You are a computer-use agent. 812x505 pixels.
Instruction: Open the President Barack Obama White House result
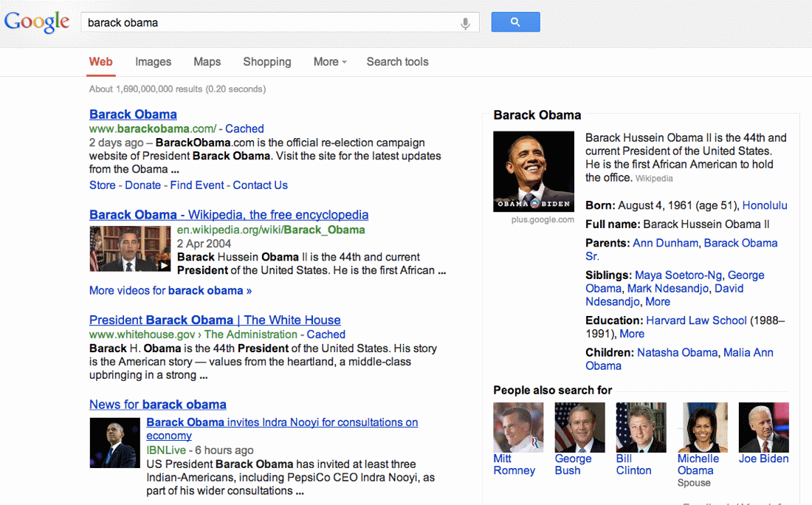[215, 320]
